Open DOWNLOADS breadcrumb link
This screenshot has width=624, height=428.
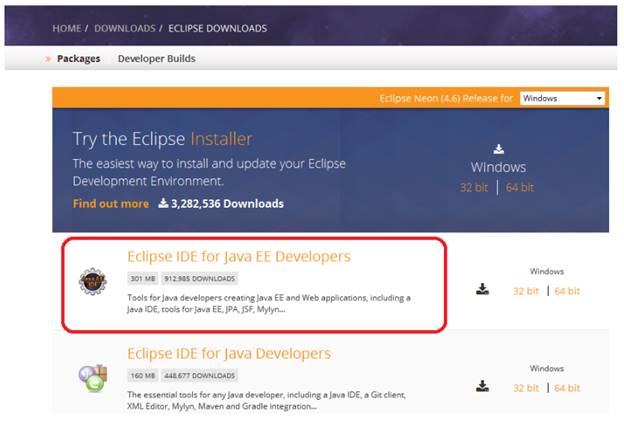coord(125,28)
